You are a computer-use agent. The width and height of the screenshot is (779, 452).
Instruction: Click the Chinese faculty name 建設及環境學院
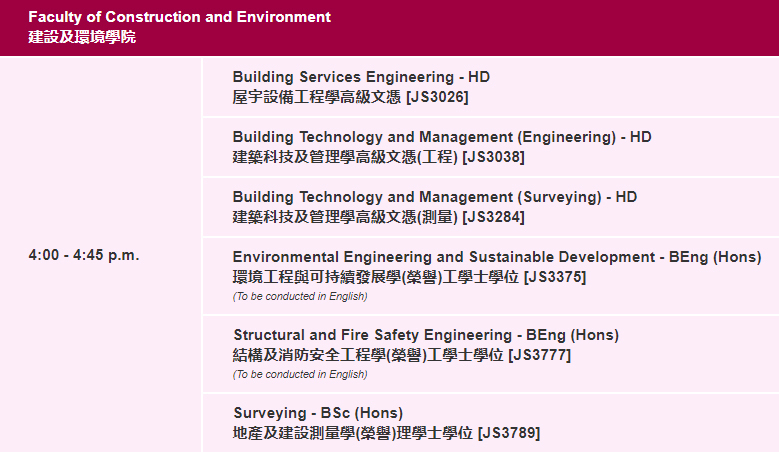(82, 38)
